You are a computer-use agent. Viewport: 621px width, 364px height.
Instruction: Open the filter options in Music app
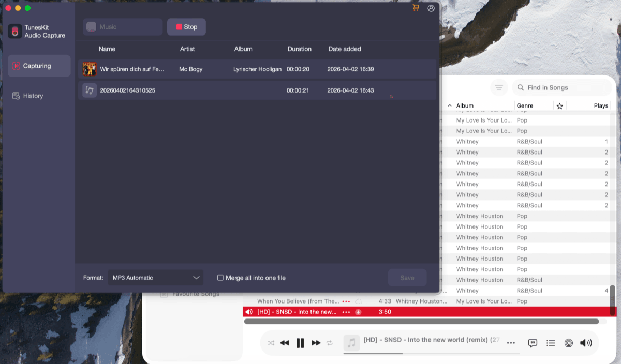click(498, 87)
